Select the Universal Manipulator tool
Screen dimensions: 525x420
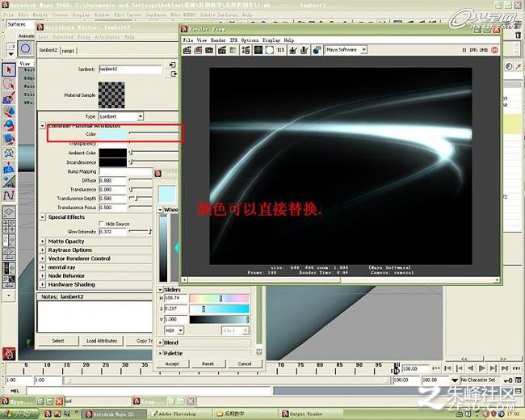pyautogui.click(x=9, y=153)
